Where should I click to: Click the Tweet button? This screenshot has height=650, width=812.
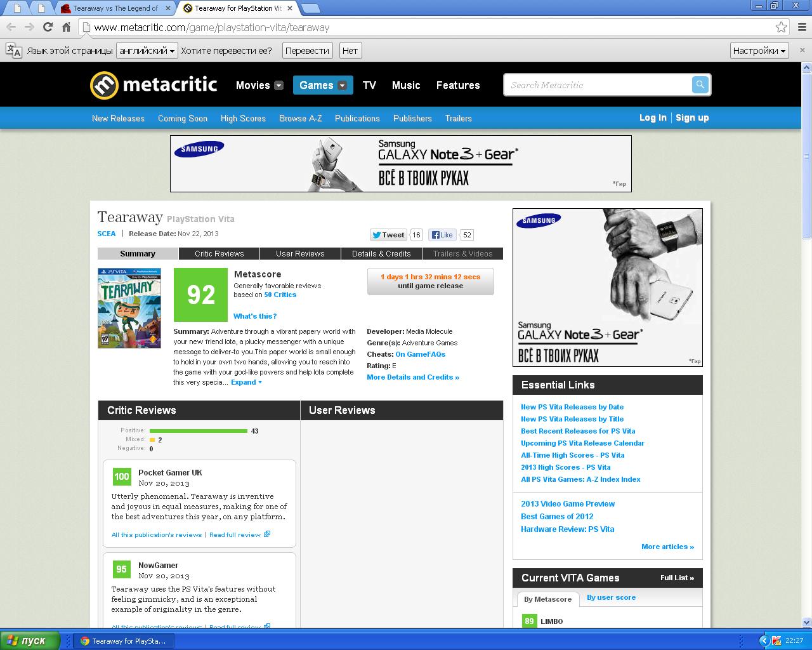pos(388,235)
